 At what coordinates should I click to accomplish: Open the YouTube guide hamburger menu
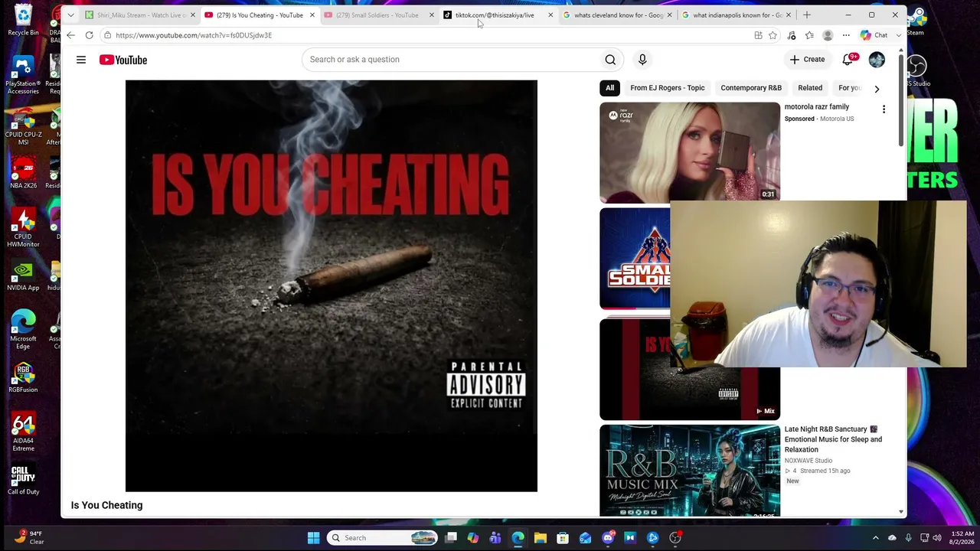pos(81,60)
